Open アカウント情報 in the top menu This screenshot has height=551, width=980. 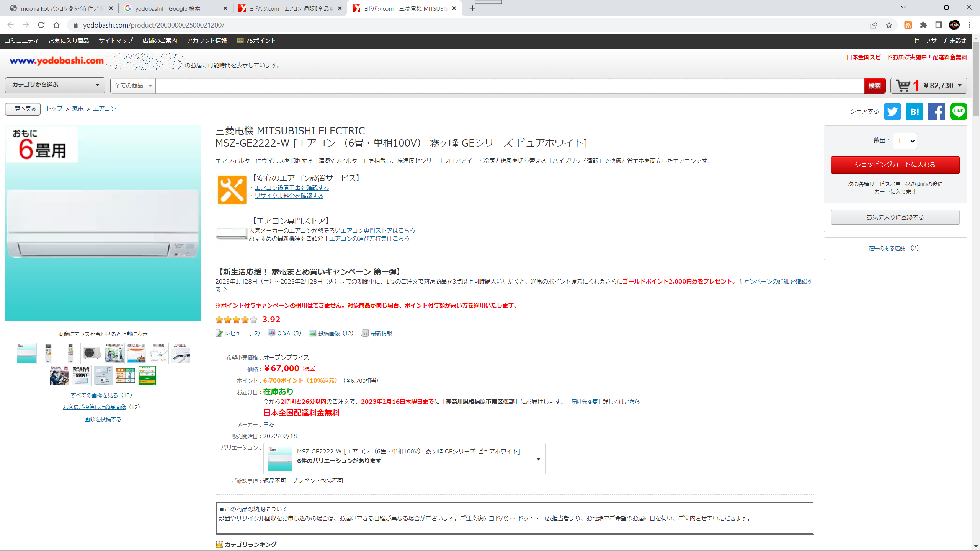(207, 41)
